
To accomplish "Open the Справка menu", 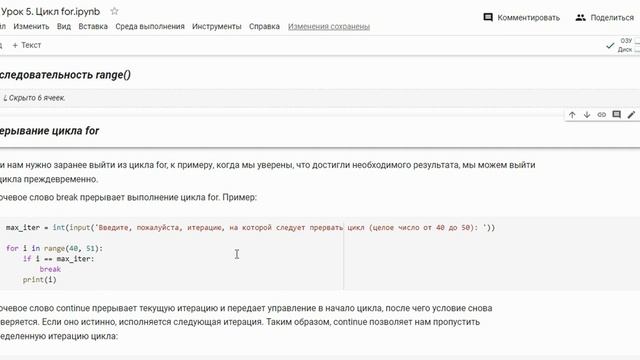I will pyautogui.click(x=264, y=27).
